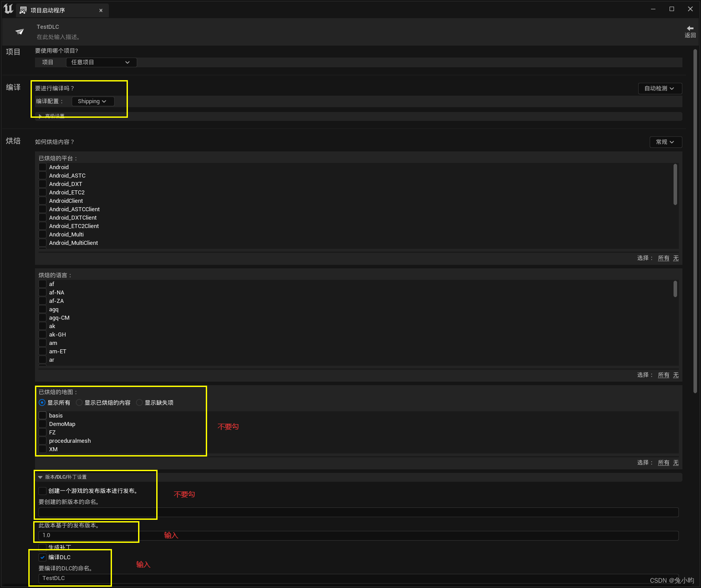Check the af-NA language checkbox
The width and height of the screenshot is (701, 588).
click(x=42, y=292)
